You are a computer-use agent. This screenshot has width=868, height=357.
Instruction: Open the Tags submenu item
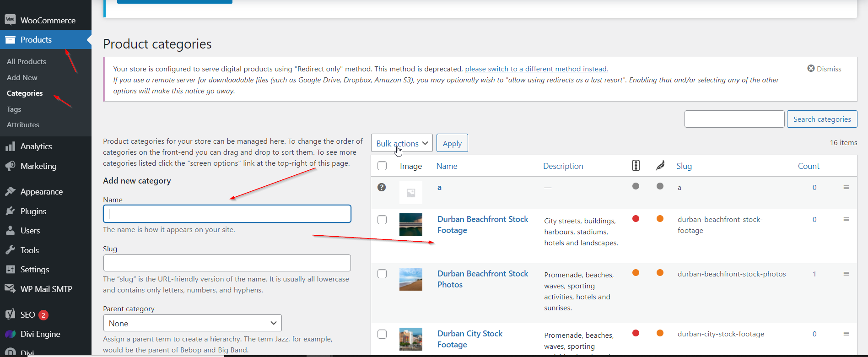click(14, 109)
